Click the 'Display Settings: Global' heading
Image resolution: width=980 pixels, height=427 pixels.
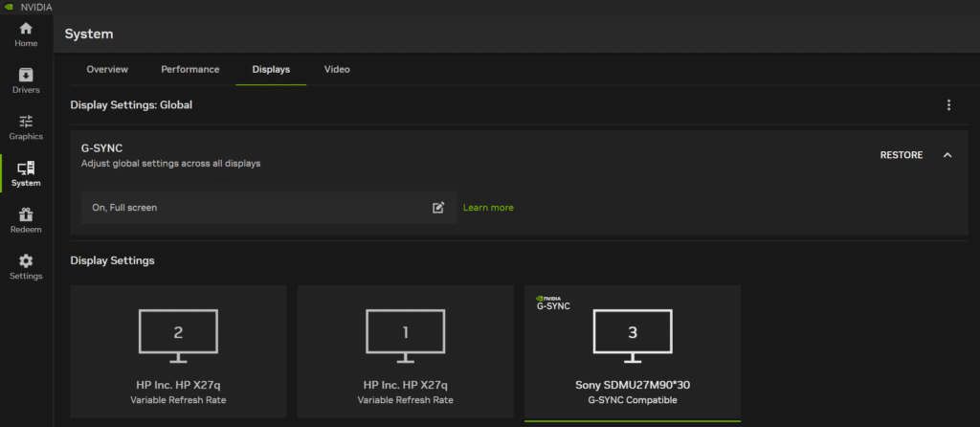(x=131, y=105)
